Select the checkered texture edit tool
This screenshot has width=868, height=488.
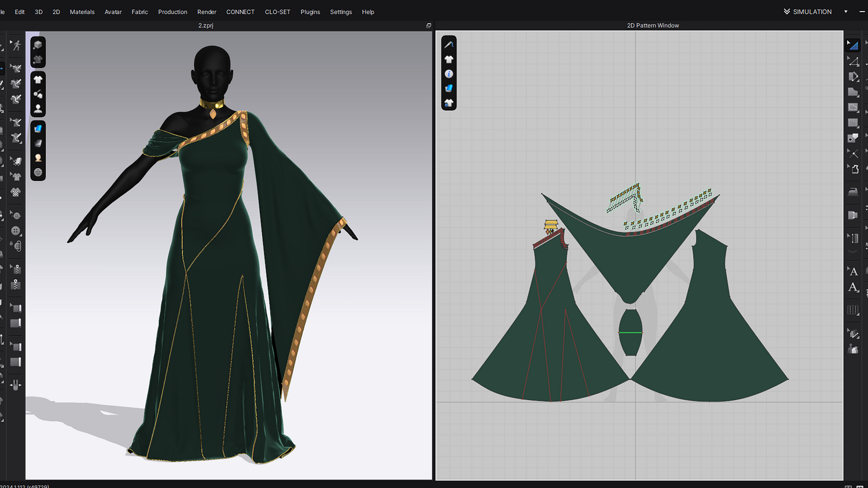(16, 161)
